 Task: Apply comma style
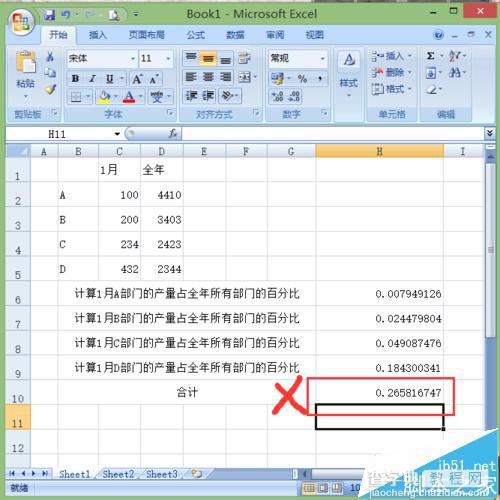[x=320, y=79]
